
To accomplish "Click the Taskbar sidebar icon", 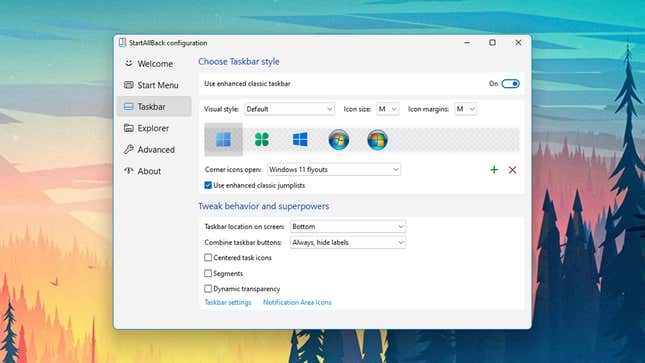I will pos(129,107).
